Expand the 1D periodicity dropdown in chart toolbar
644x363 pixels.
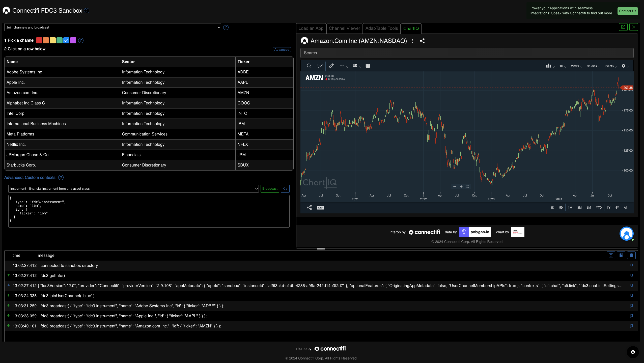[x=563, y=66]
